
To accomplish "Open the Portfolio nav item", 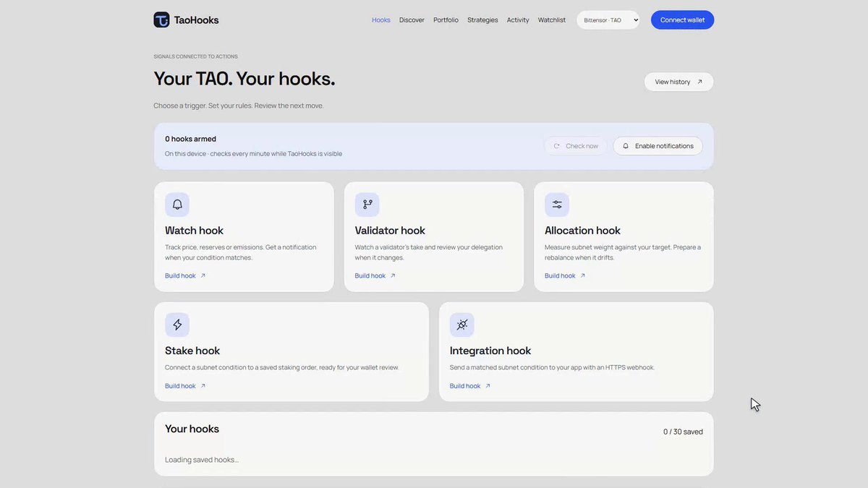I will 446,20.
